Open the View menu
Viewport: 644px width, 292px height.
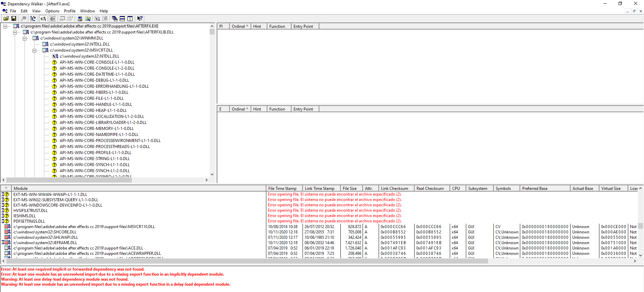[x=36, y=11]
